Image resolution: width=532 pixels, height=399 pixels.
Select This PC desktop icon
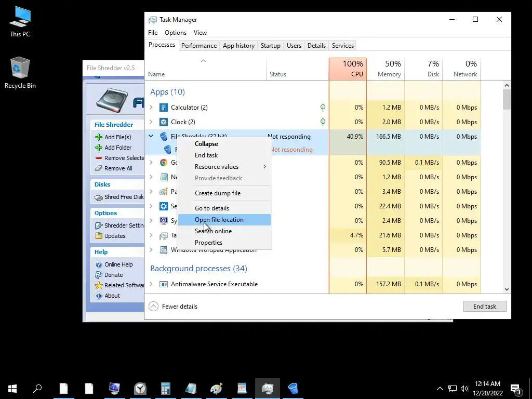pyautogui.click(x=20, y=21)
